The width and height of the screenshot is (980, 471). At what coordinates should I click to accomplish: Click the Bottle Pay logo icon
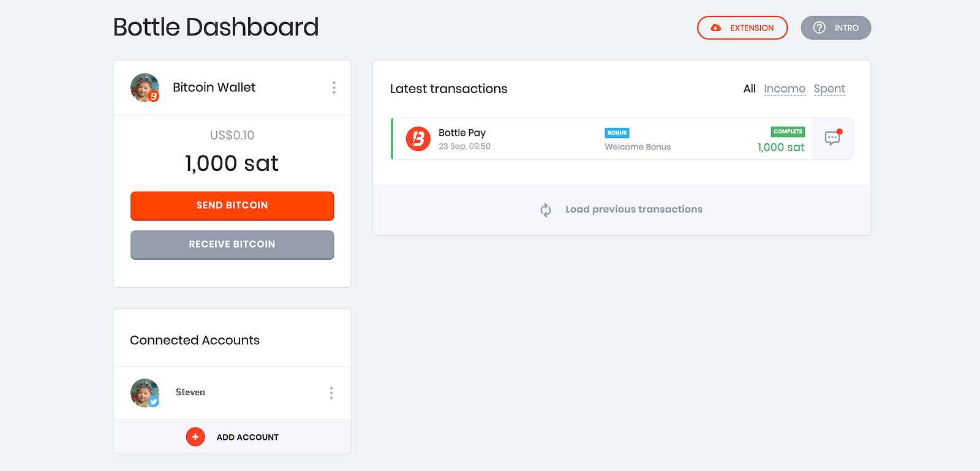click(418, 139)
